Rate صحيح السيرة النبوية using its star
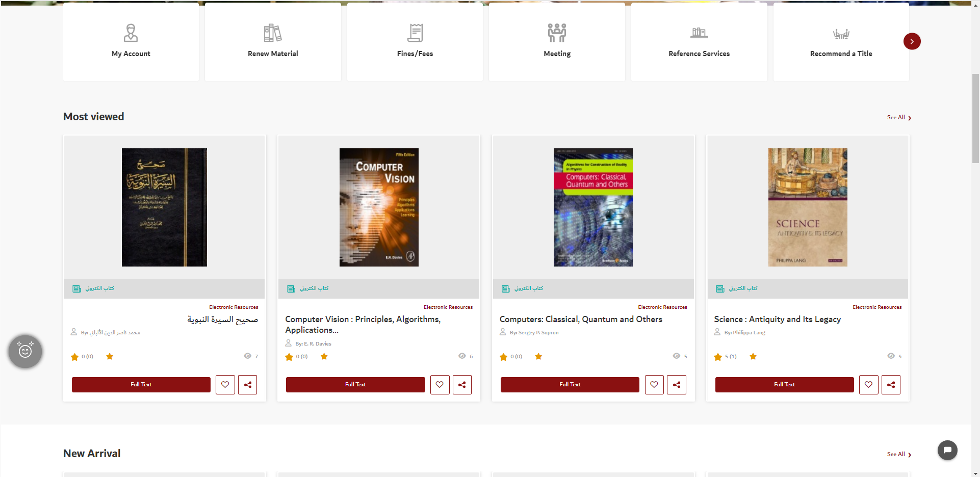980x477 pixels. pyautogui.click(x=110, y=357)
